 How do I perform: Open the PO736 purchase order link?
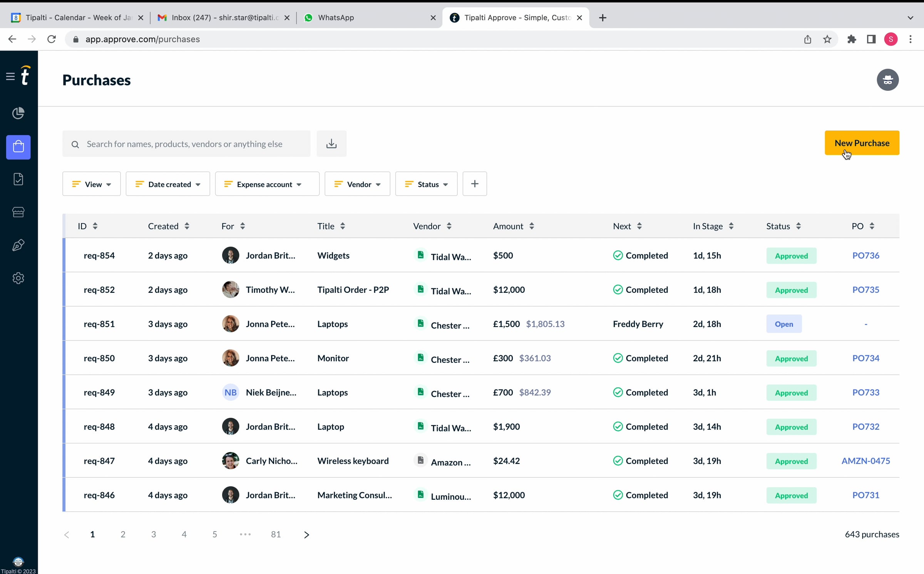coord(865,255)
